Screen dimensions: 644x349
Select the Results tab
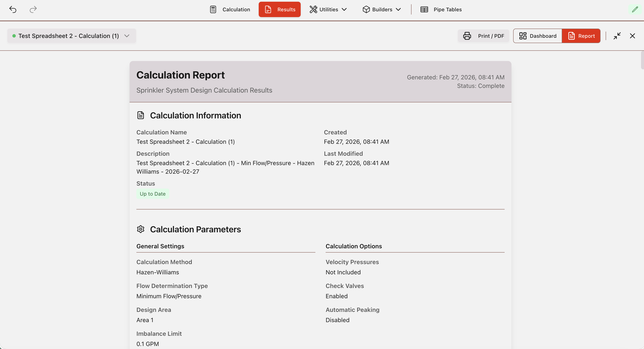pos(280,10)
